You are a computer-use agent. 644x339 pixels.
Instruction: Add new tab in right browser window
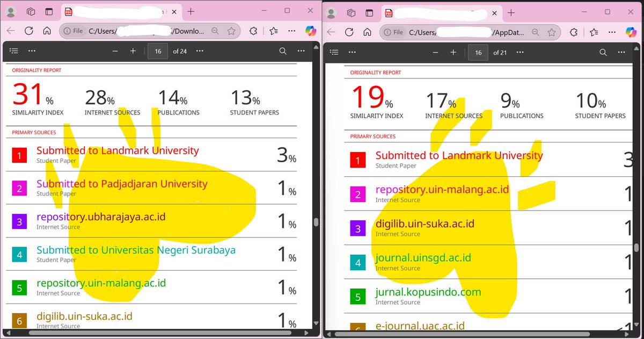[x=511, y=12]
